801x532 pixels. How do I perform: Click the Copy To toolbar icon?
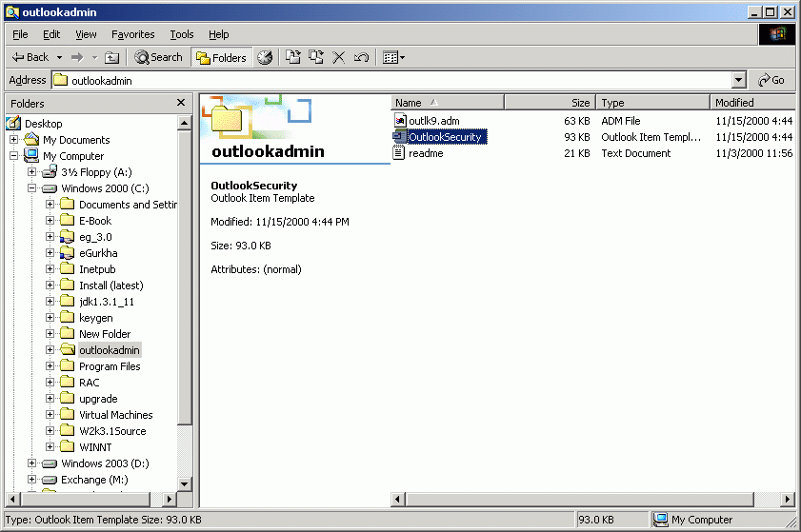[x=316, y=57]
